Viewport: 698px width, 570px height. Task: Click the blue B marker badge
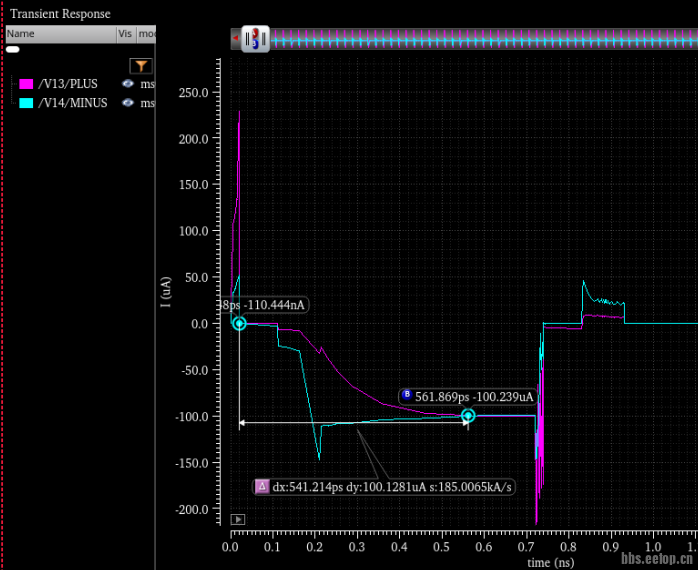click(x=406, y=395)
